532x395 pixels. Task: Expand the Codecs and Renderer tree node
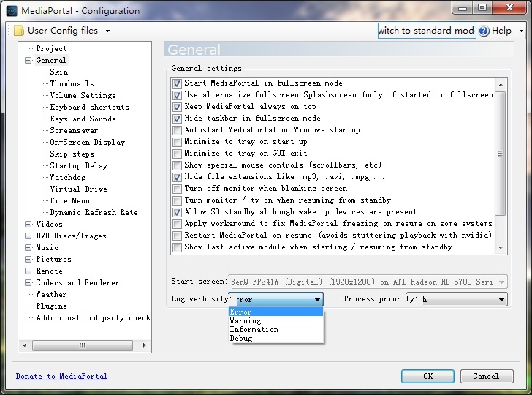click(28, 283)
